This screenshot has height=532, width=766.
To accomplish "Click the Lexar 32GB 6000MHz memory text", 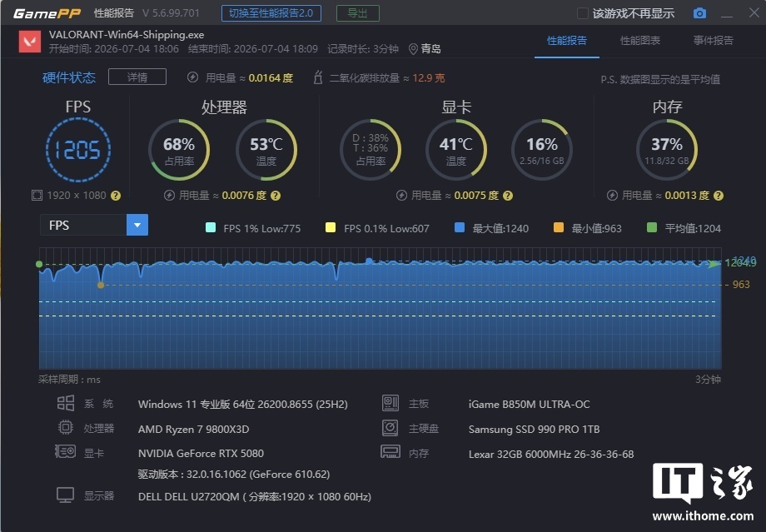I will pyautogui.click(x=551, y=454).
